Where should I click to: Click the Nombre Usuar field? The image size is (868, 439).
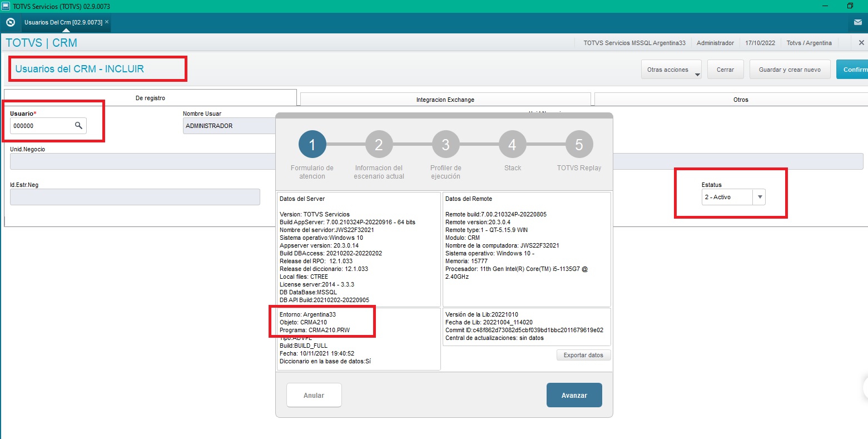point(229,126)
